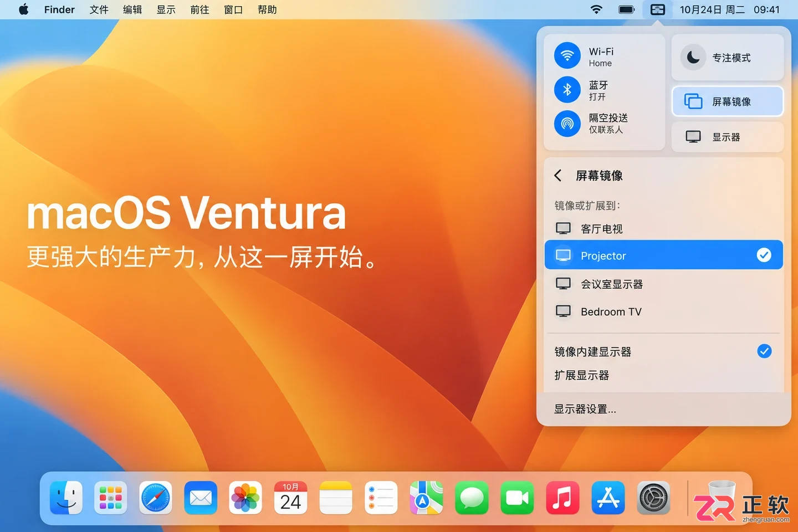This screenshot has width=798, height=532.
Task: Select 会议室显示器 as mirroring target
Action: click(664, 284)
